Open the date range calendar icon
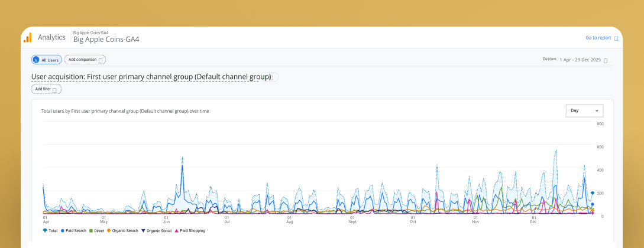Screen dimensions: 644x248 (x=605, y=60)
